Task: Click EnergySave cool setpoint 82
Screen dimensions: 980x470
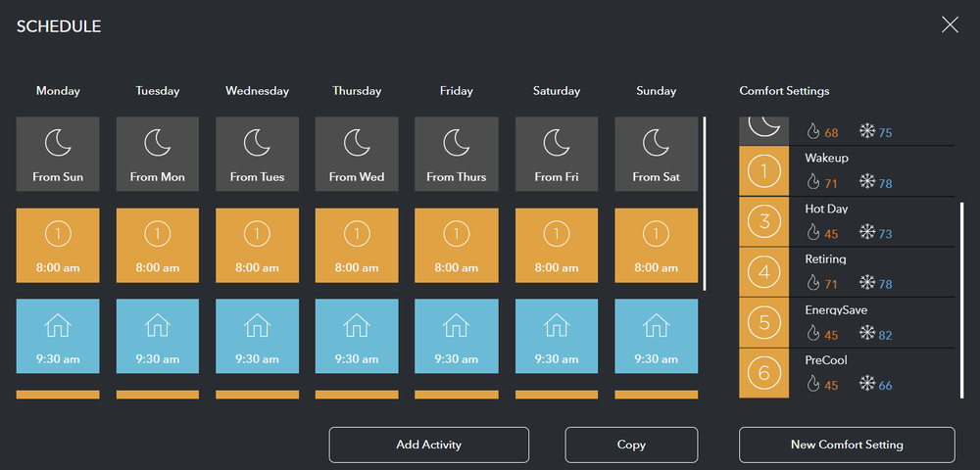Action: [x=886, y=336]
